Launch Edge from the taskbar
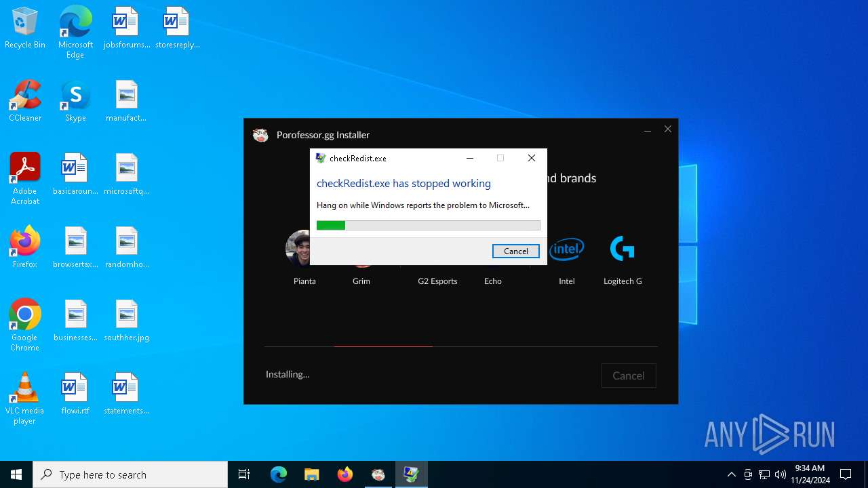868x488 pixels. tap(279, 474)
